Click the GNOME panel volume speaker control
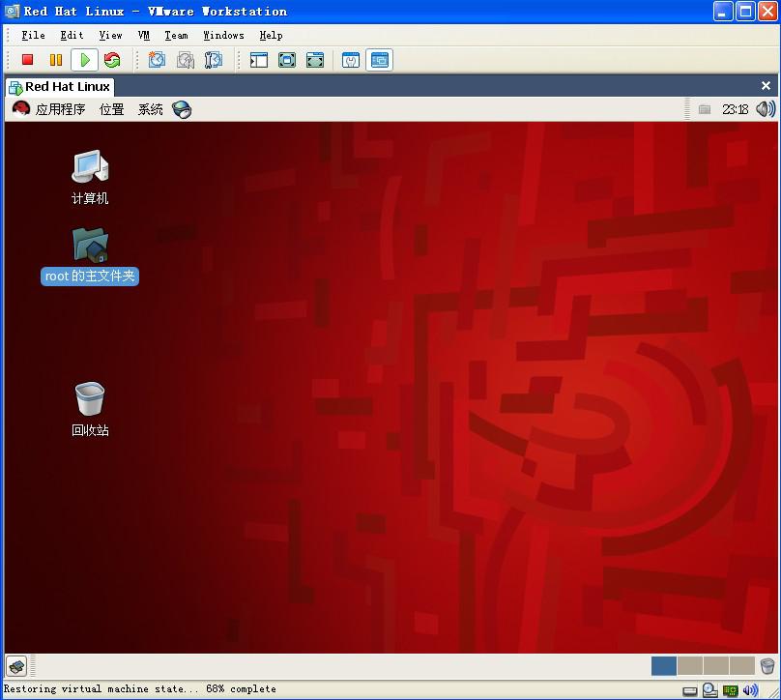Image resolution: width=781 pixels, height=700 pixels. pos(765,109)
